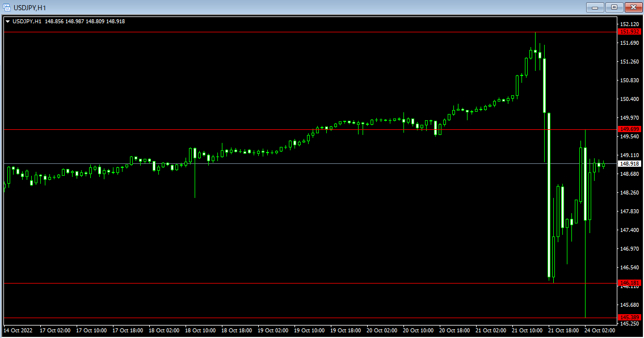The image size is (644, 338).
Task: Click the 18 Oct 10:00 time label
Action: coord(200,331)
